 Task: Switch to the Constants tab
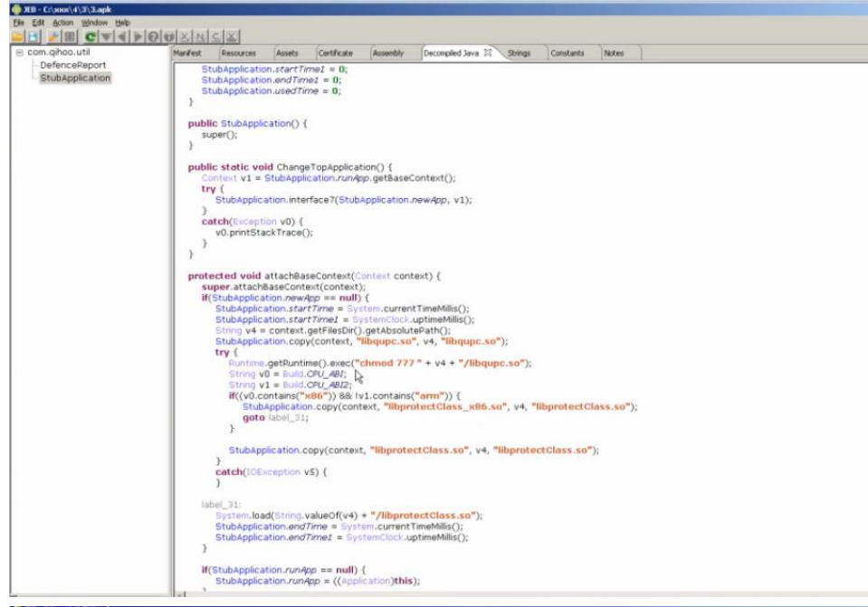[x=567, y=53]
